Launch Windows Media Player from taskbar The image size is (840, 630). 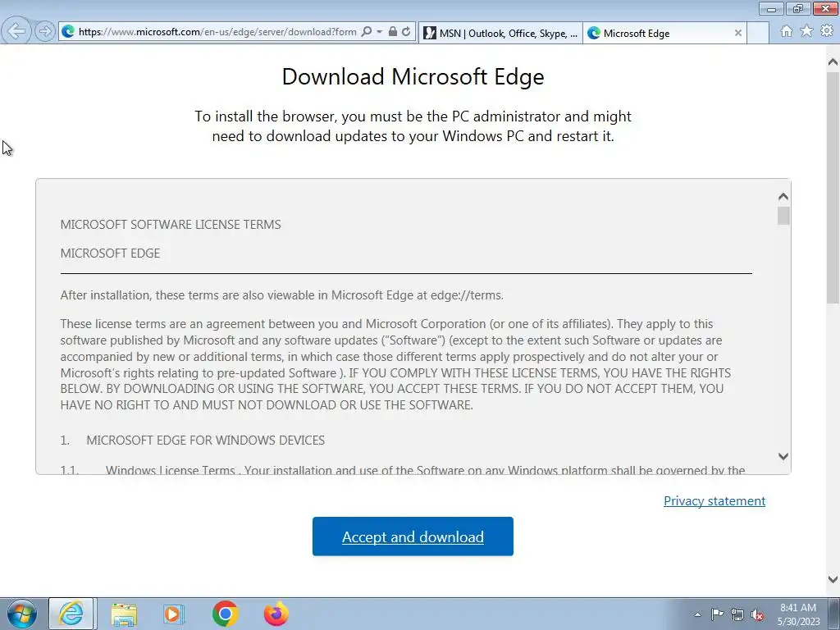(174, 614)
